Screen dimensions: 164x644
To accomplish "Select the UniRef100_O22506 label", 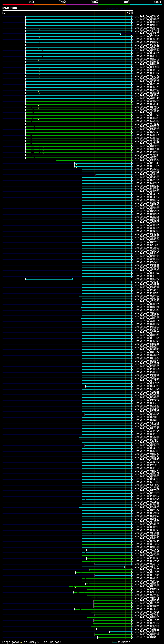I will coord(147,84).
